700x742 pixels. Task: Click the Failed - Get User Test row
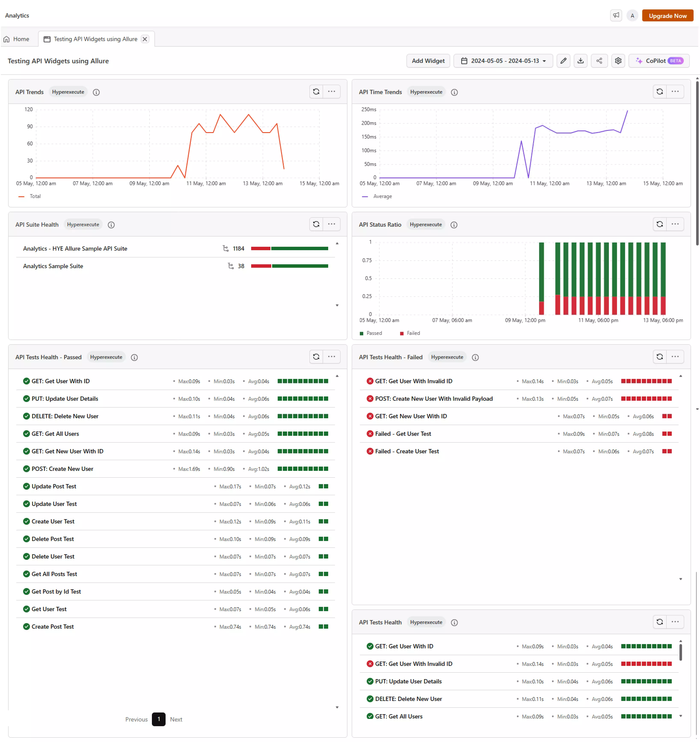click(x=519, y=434)
